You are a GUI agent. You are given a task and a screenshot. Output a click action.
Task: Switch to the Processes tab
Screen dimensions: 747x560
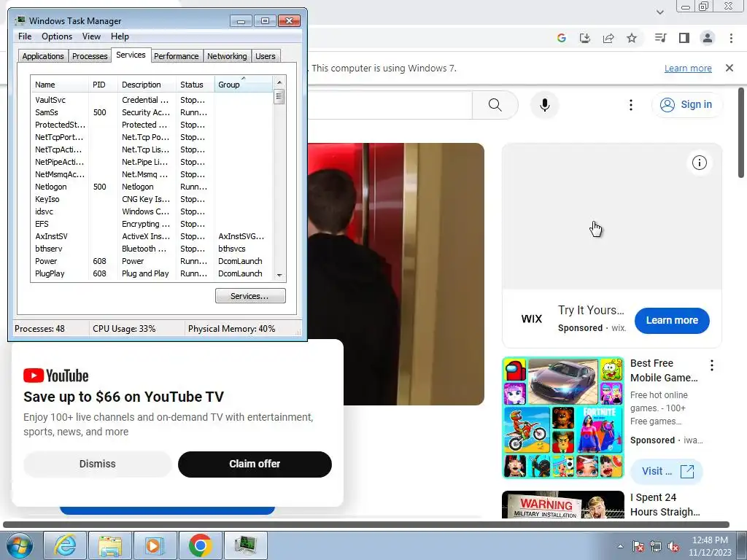(x=90, y=56)
